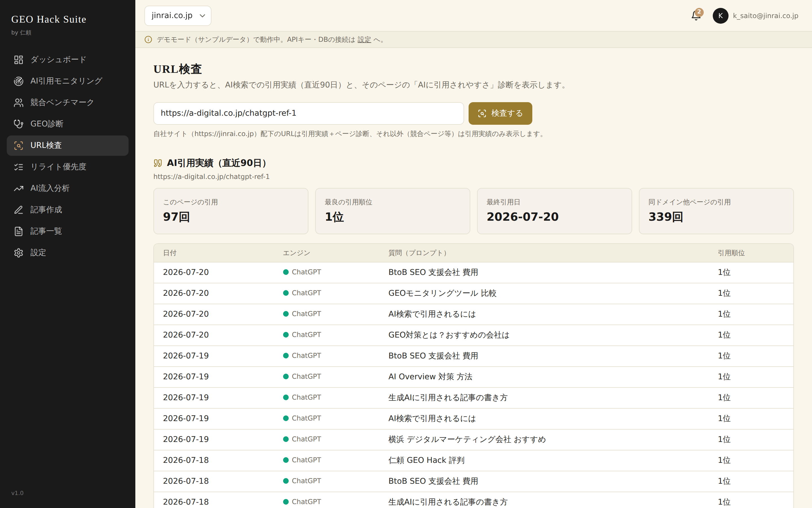This screenshot has width=812, height=508.
Task: Click ChatGPT engine in GEOモニタリングツール row
Action: (302, 293)
